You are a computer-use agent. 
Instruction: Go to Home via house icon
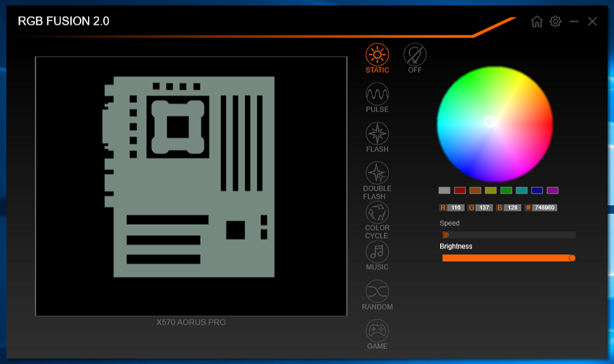point(537,21)
